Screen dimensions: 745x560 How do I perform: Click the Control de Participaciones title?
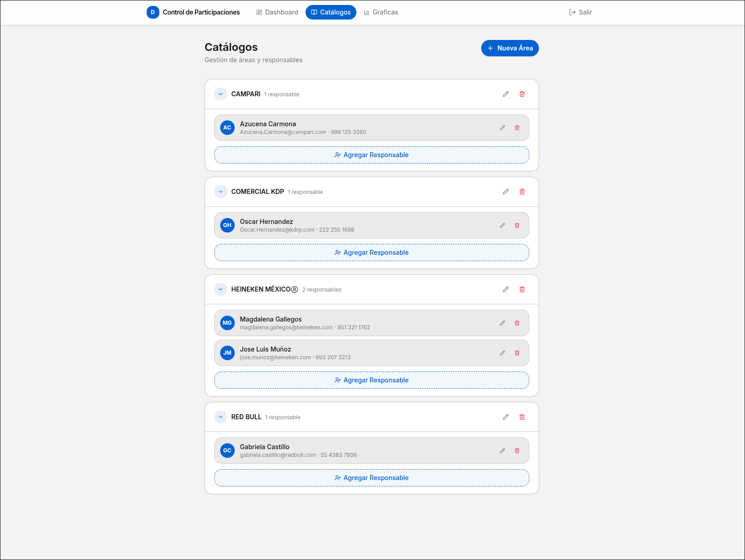pos(201,12)
